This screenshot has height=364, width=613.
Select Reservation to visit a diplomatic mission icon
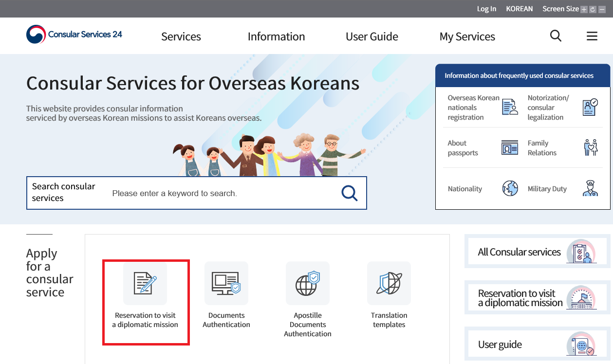click(145, 283)
